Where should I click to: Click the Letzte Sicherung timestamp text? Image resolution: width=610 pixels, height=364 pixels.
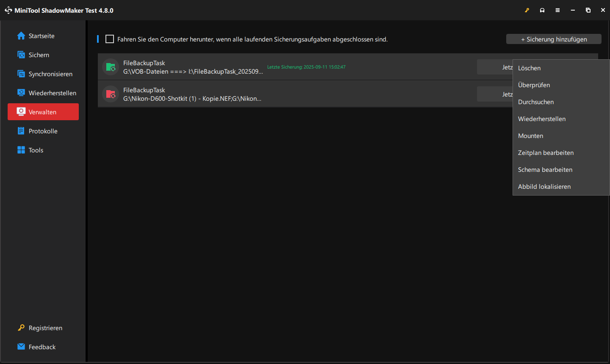306,67
